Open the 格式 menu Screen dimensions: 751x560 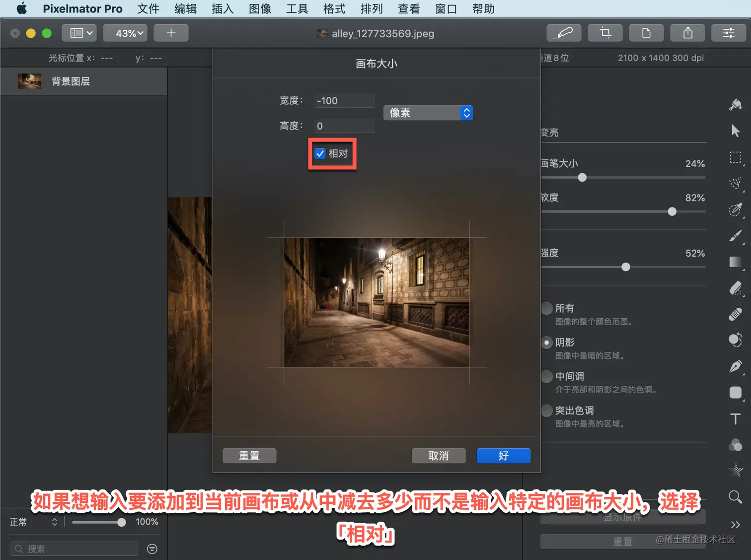coord(334,8)
